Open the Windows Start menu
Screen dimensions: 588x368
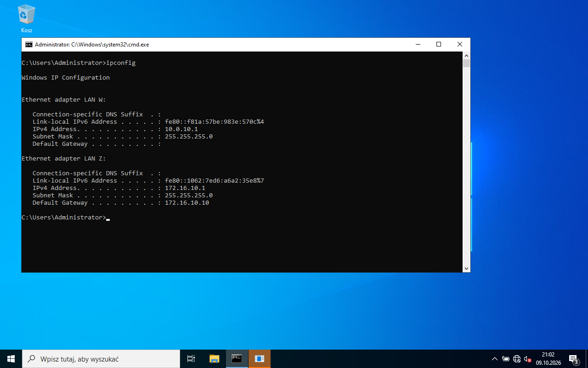11,359
